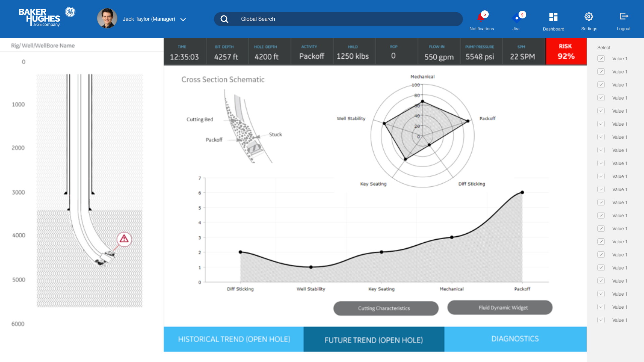This screenshot has height=362, width=644.
Task: Switch to the Diagnostics tab
Action: pyautogui.click(x=515, y=339)
